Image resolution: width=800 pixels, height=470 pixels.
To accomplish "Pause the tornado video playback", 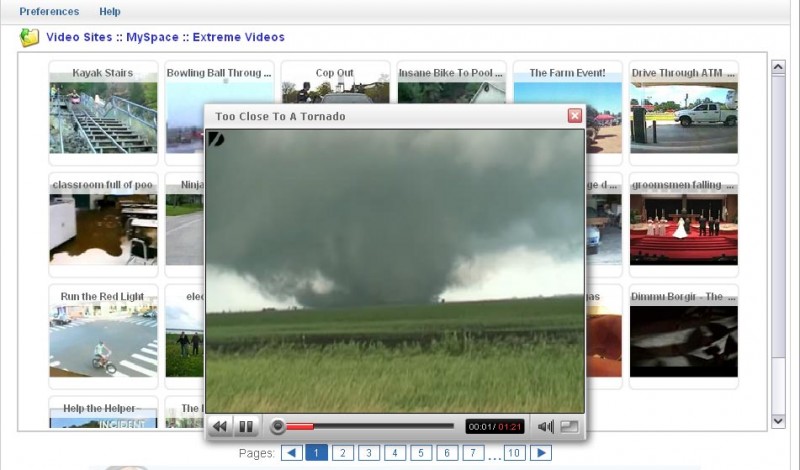I will tap(246, 427).
